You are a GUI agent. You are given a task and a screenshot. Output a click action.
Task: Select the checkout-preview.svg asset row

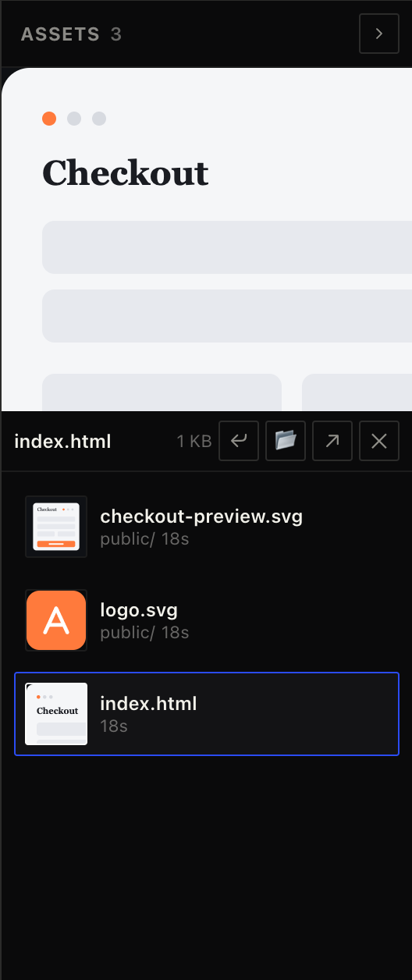[x=207, y=527]
